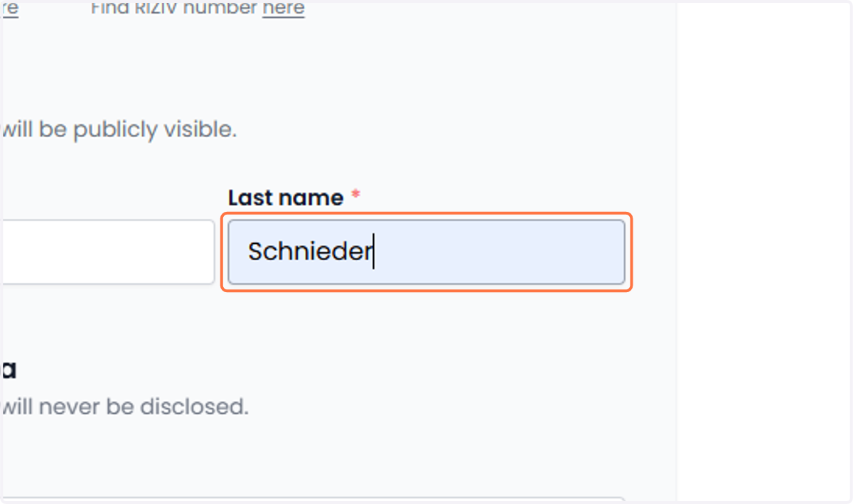The image size is (853, 504).
Task: Click the partially visible field left of Last name
Action: pos(108,252)
